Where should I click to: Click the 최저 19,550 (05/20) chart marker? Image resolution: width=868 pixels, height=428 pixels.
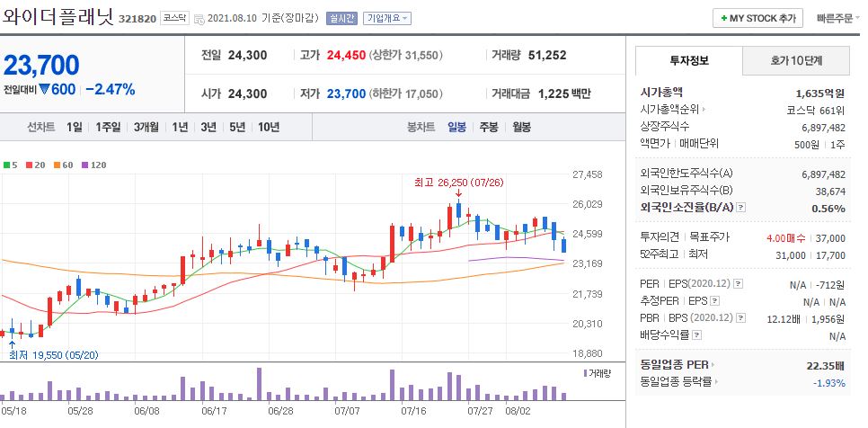(x=54, y=355)
